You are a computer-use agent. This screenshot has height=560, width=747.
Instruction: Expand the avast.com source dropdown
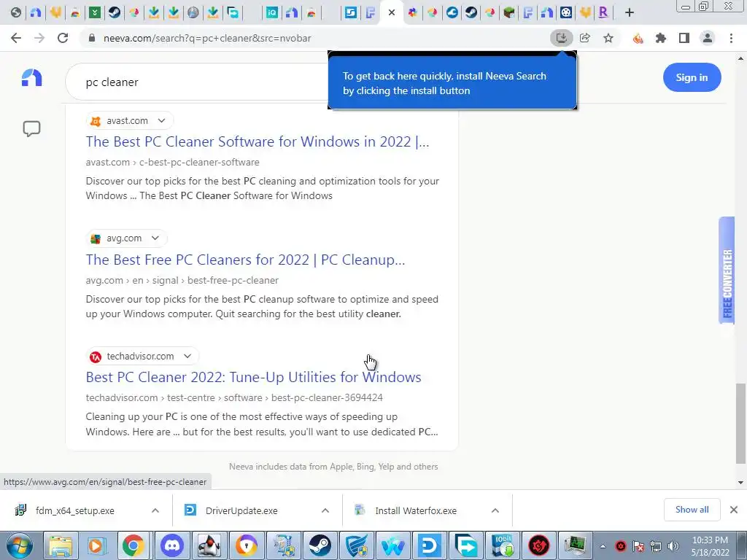[161, 120]
